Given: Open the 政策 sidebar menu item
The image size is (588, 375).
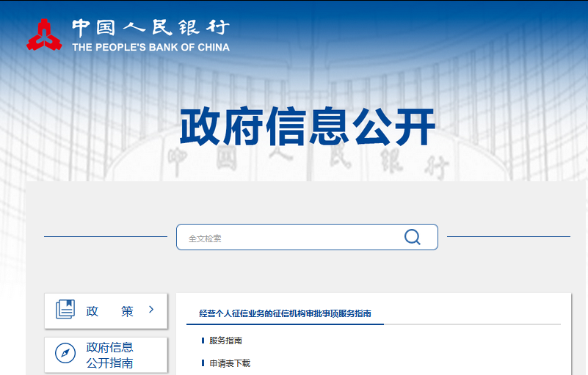Looking at the screenshot, I should [109, 310].
